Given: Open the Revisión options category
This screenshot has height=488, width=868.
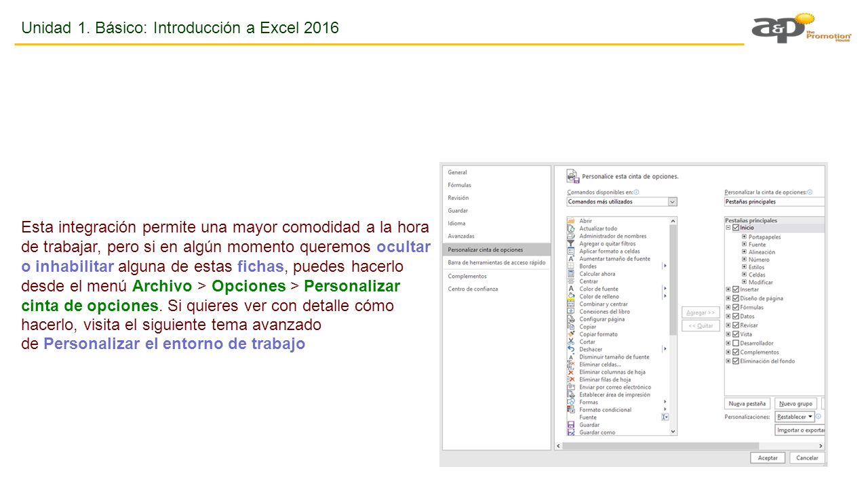Looking at the screenshot, I should (496, 198).
